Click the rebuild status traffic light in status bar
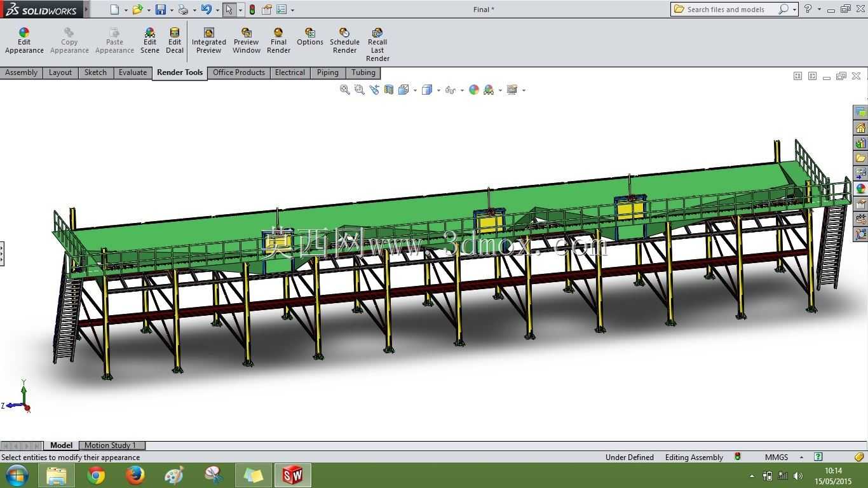 tap(738, 457)
